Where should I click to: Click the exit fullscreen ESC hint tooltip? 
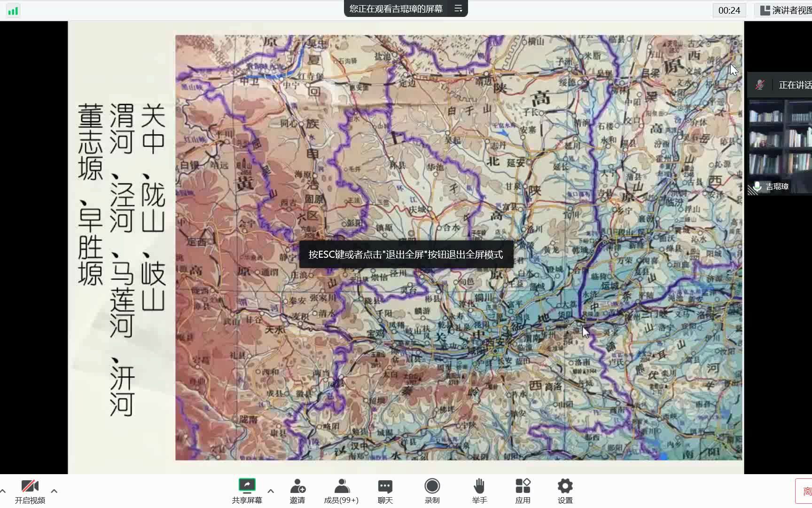coord(406,254)
